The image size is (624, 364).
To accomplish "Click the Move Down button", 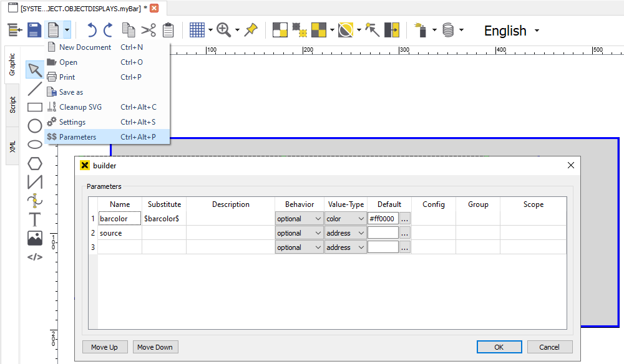I will (155, 347).
